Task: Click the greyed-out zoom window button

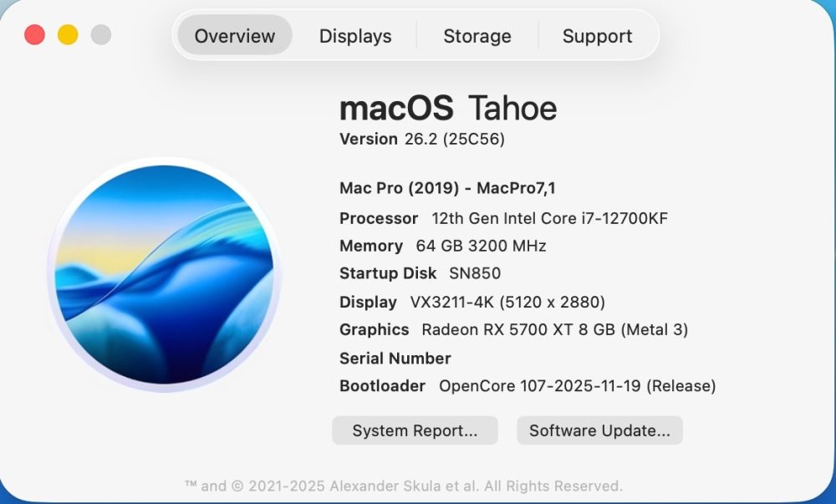Action: (101, 35)
